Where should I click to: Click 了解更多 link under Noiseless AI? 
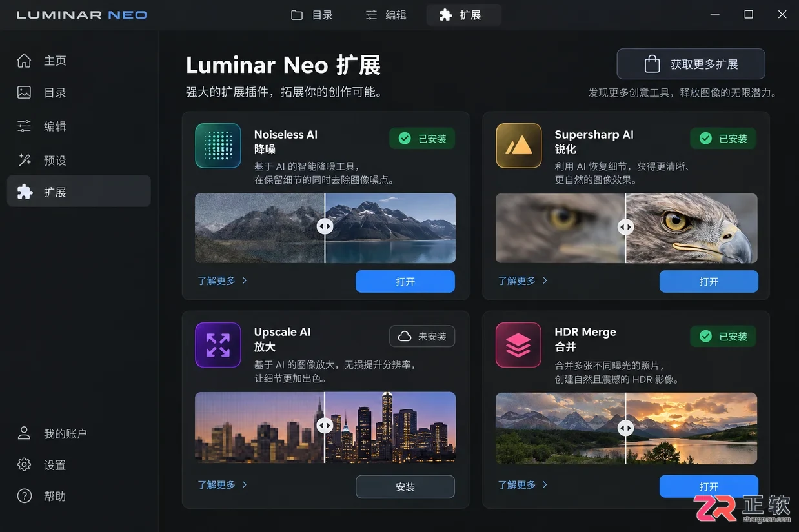[x=223, y=281]
